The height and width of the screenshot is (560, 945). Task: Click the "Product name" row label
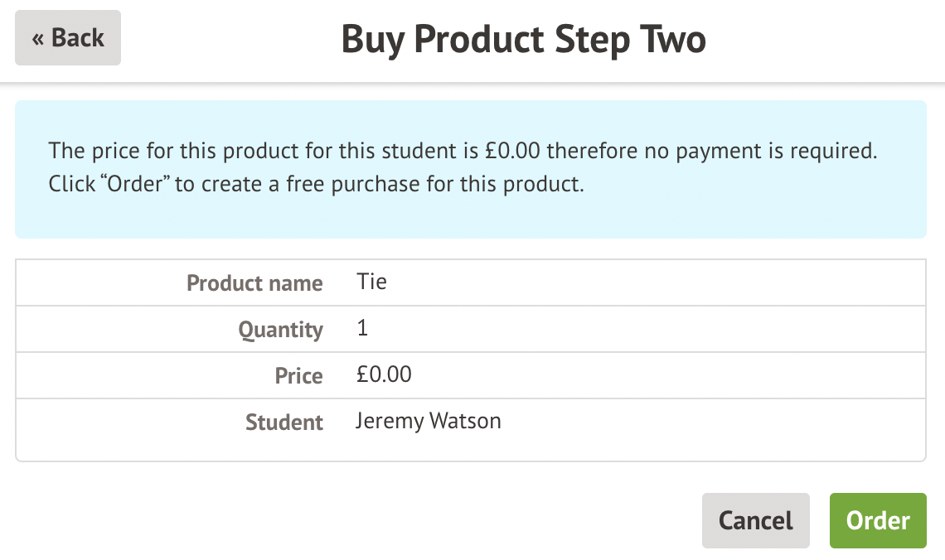(254, 283)
